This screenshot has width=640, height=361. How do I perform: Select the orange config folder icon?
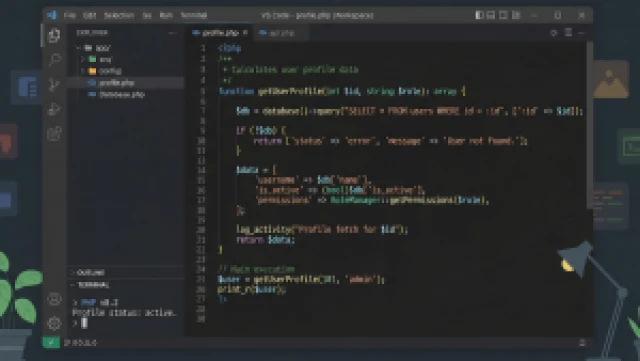[x=93, y=71]
